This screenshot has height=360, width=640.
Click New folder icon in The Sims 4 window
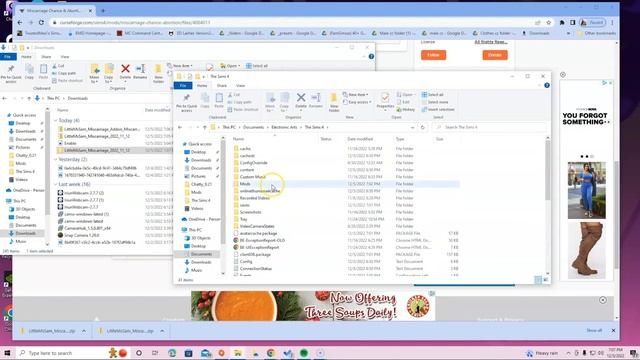click(x=334, y=102)
